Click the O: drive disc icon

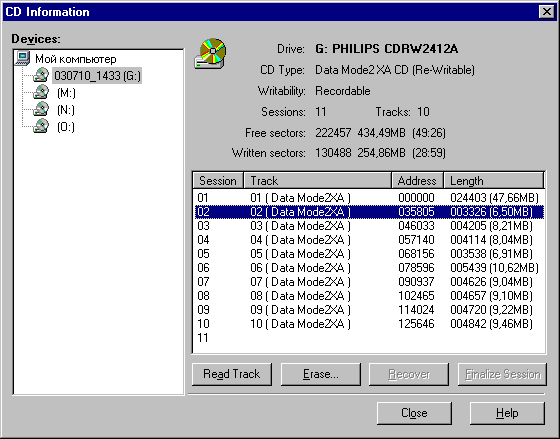point(41,126)
